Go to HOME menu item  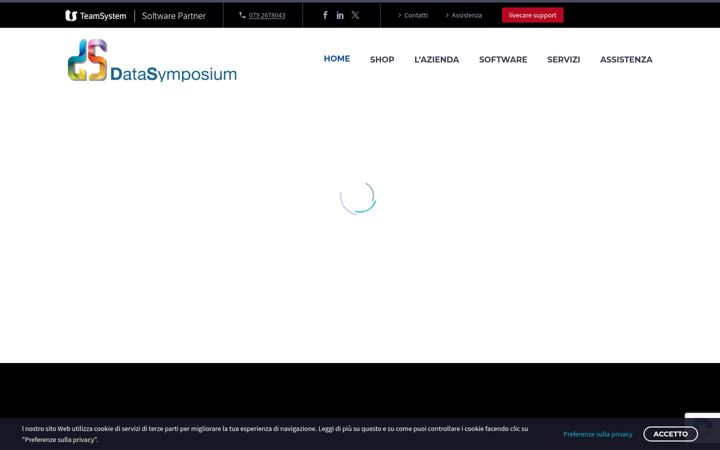(x=337, y=59)
